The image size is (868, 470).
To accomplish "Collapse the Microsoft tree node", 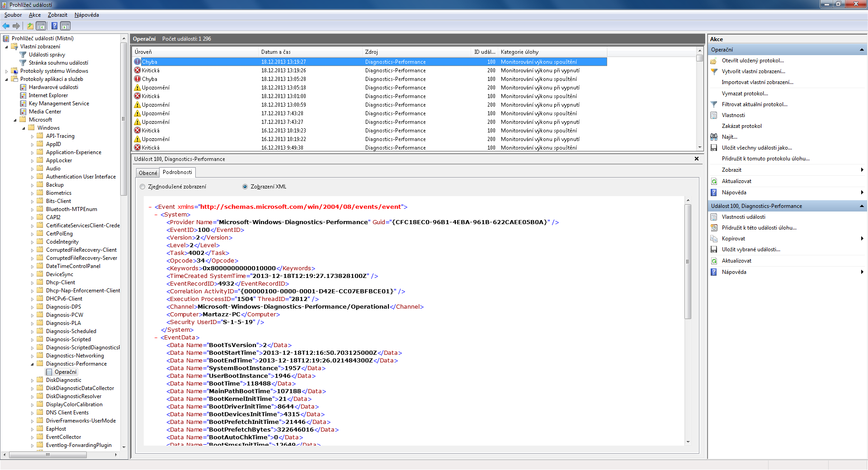I will click(x=15, y=120).
